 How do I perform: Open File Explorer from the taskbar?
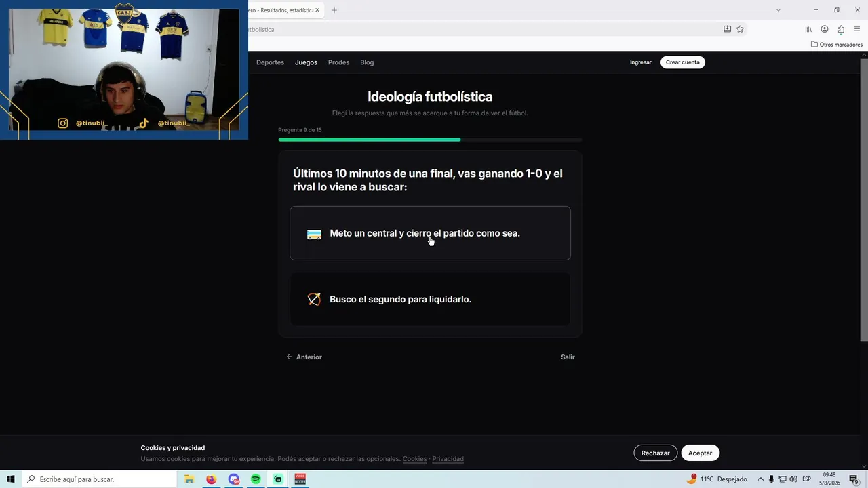click(189, 479)
